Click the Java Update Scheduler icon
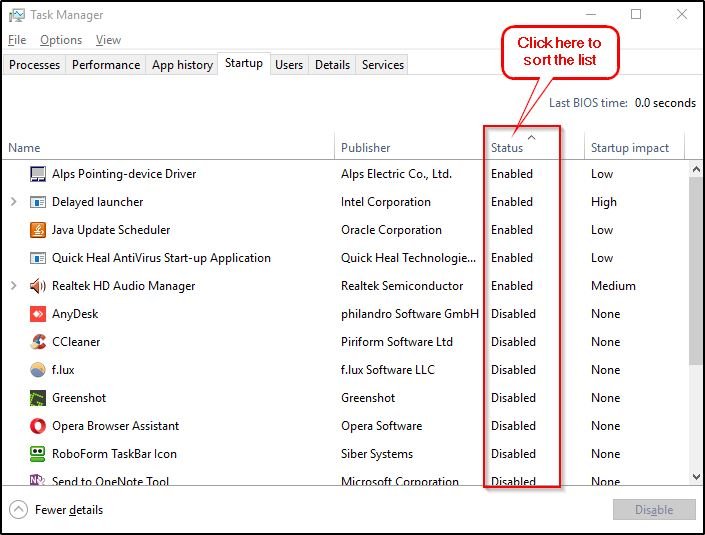 pos(38,230)
